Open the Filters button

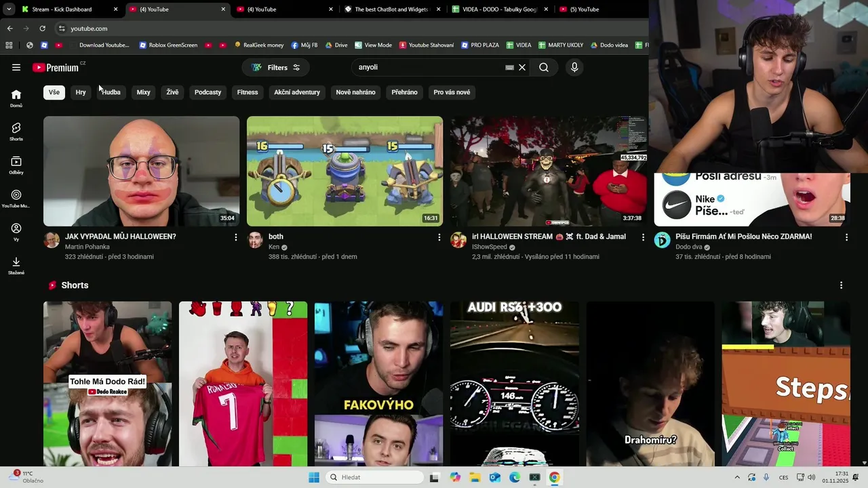pos(276,67)
